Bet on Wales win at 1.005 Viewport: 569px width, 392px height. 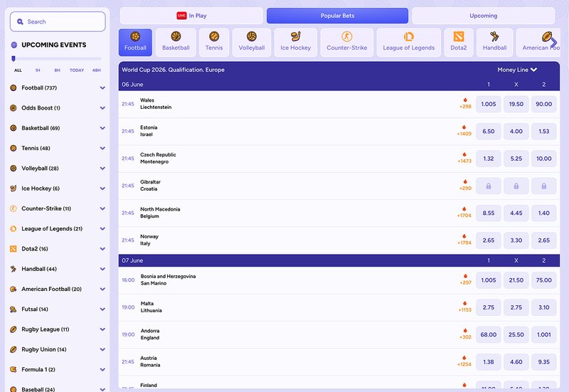(489, 104)
